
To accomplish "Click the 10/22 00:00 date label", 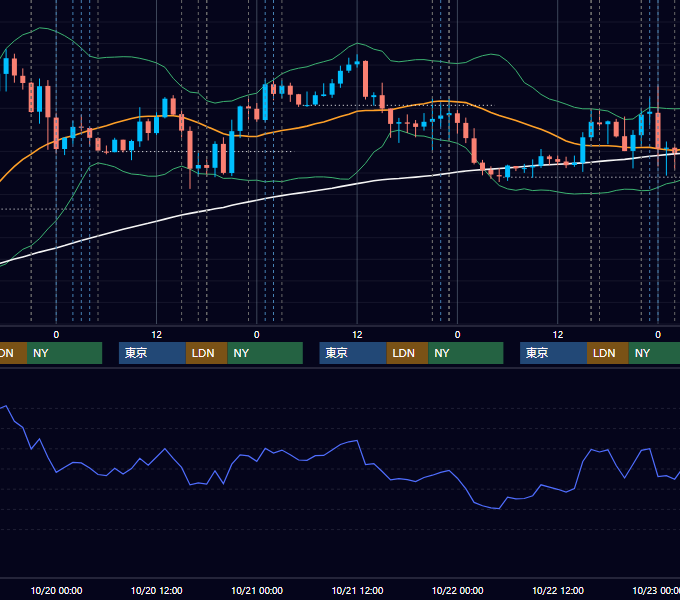I will [x=458, y=590].
